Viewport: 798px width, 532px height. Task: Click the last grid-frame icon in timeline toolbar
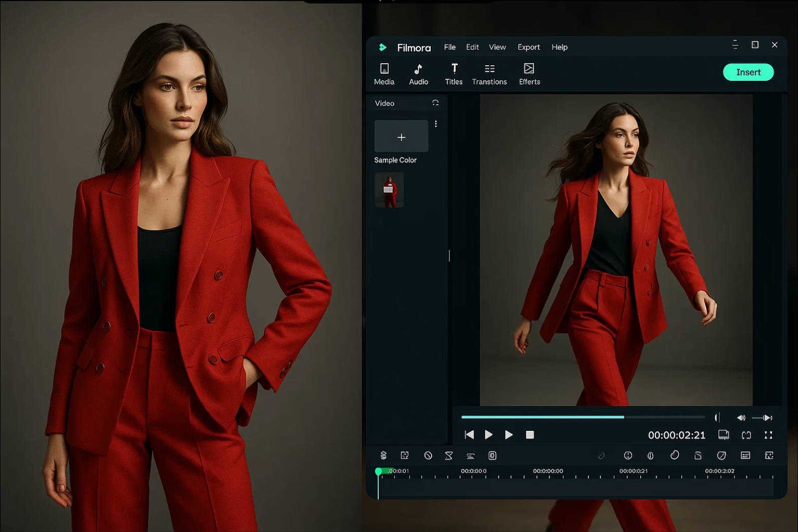click(769, 455)
